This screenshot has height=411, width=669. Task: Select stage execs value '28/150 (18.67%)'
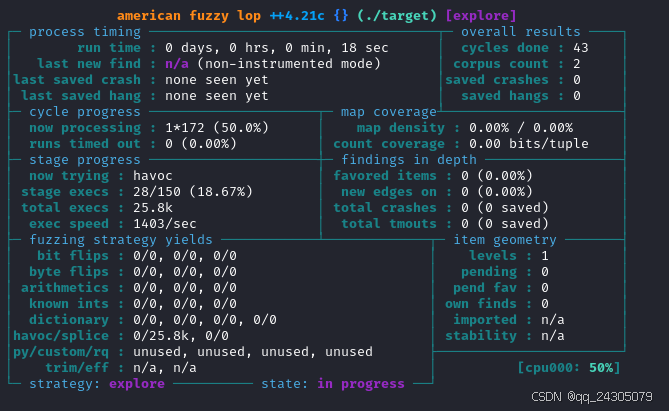[192, 192]
